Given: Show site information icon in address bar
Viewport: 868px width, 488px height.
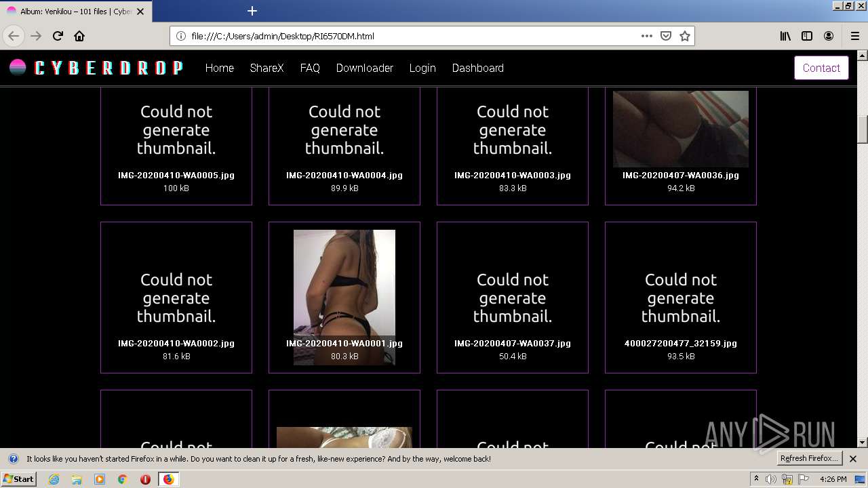Looking at the screenshot, I should click(x=181, y=36).
